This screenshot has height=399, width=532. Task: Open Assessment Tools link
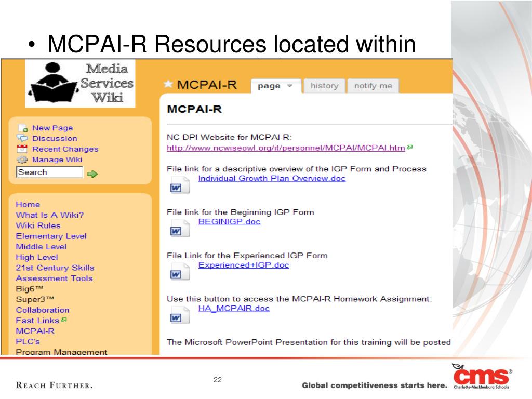pyautogui.click(x=54, y=278)
